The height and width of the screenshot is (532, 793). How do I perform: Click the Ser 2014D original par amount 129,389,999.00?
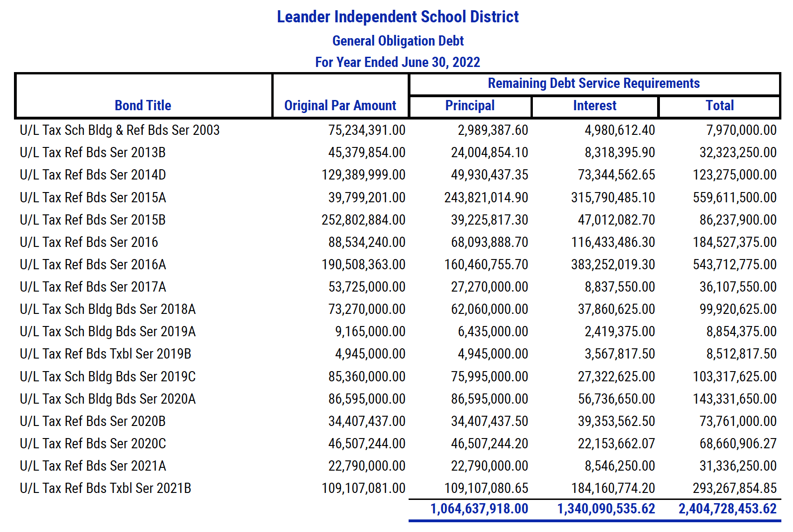[363, 175]
